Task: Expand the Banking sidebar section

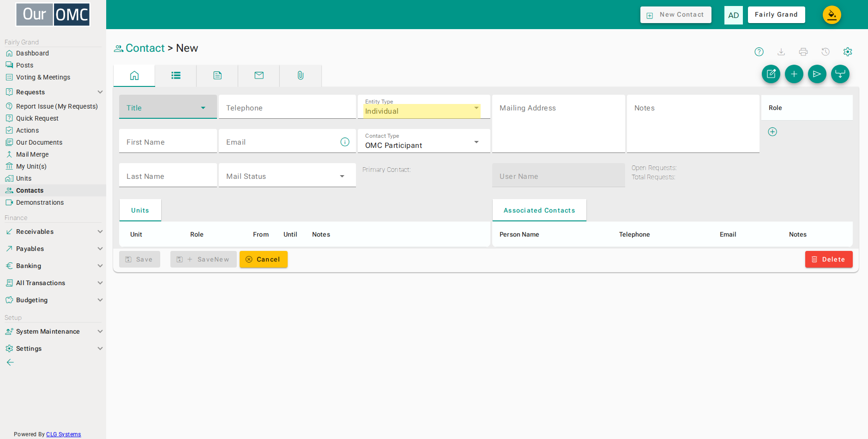Action: pyautogui.click(x=53, y=266)
